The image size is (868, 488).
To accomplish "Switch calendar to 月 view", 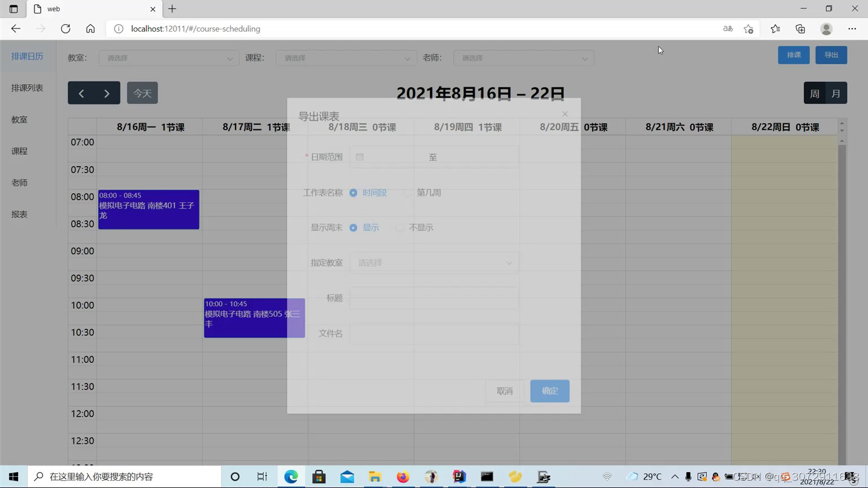I will (836, 93).
